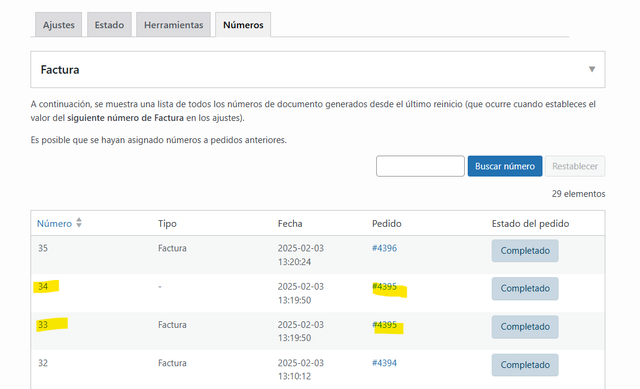640x389 pixels.
Task: Click the sort arrows next to Número
Action: (x=79, y=223)
